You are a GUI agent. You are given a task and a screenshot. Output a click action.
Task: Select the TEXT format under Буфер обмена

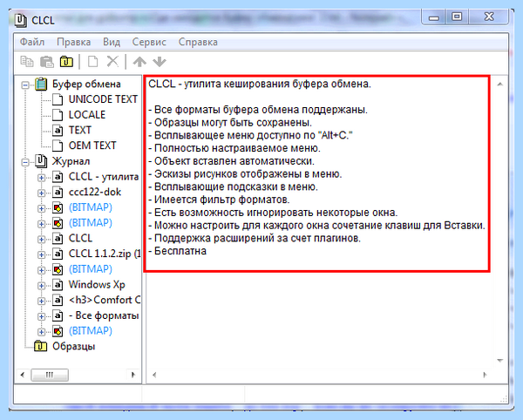point(80,130)
